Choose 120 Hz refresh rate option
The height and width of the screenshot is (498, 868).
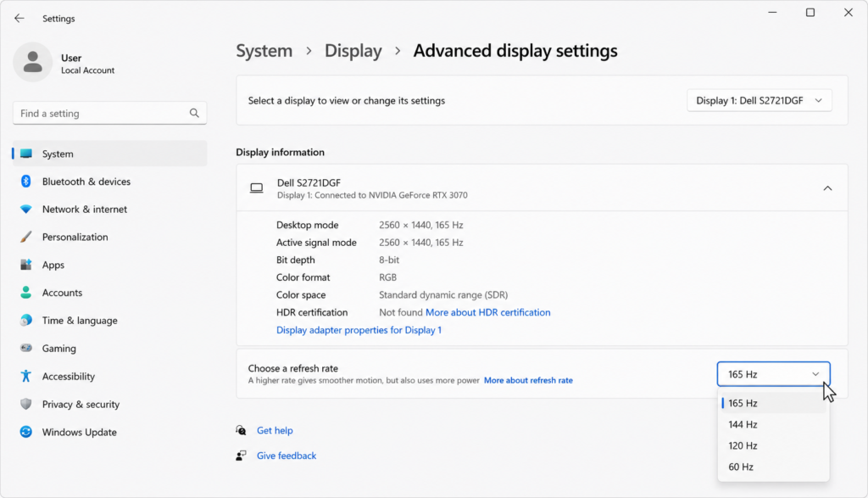pos(773,445)
